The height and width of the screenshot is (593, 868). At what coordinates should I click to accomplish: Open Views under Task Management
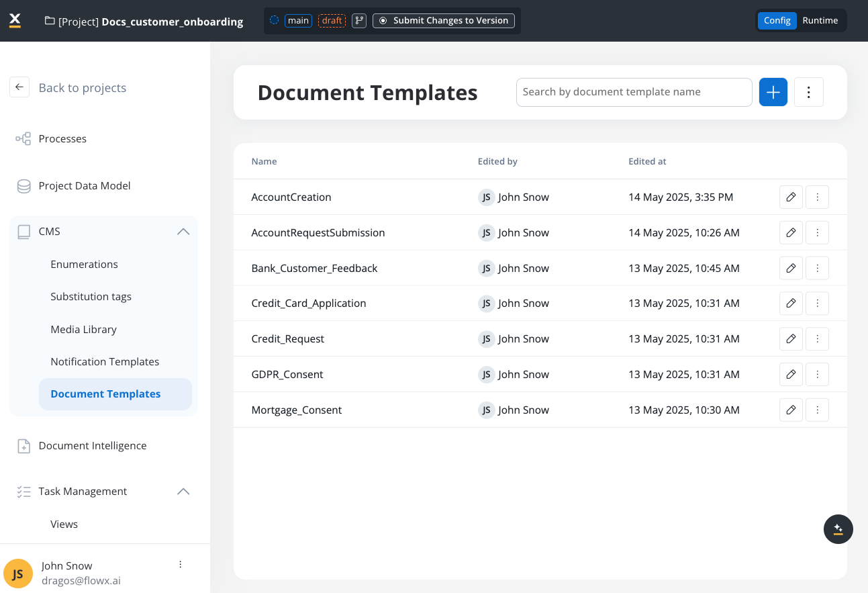click(x=64, y=524)
